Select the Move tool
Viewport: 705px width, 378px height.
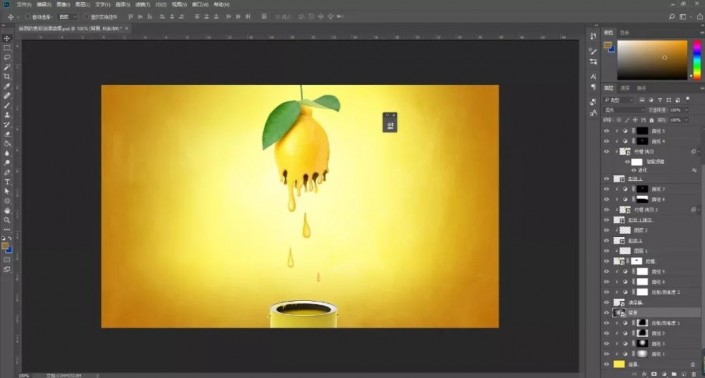click(x=7, y=39)
